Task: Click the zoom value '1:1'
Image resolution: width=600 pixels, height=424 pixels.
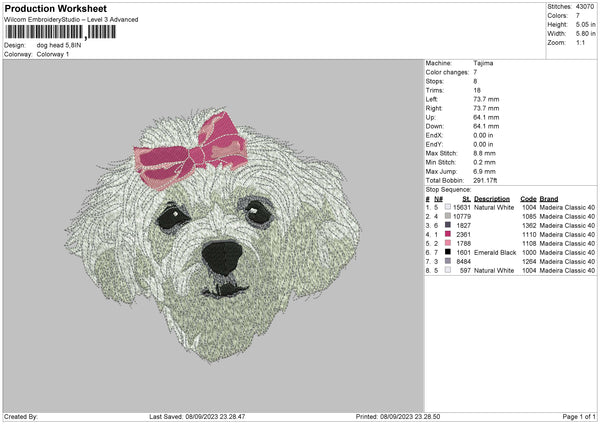Action: pos(580,42)
